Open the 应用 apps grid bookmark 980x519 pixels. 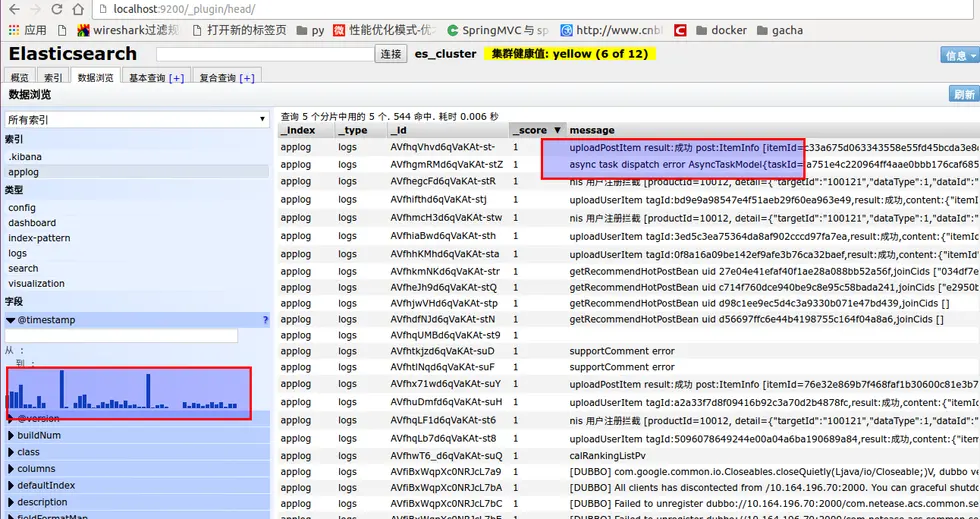(x=28, y=30)
